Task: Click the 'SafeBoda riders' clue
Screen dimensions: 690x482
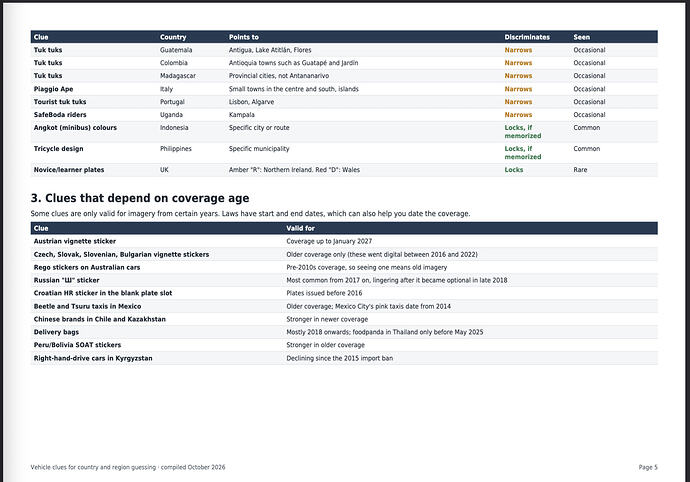Action: coord(60,114)
